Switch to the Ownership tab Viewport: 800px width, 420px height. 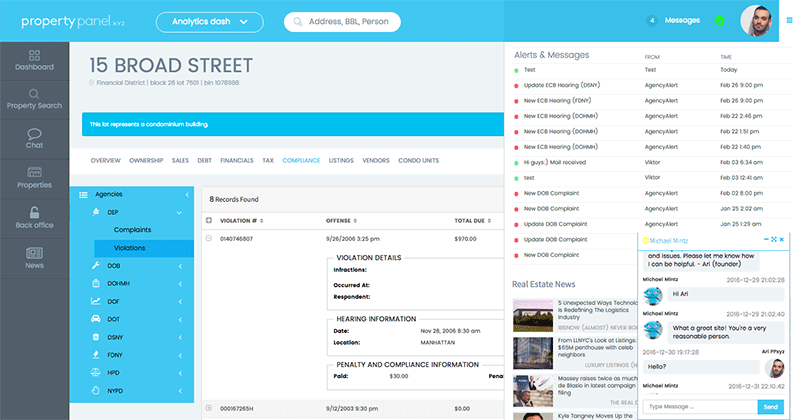click(146, 160)
